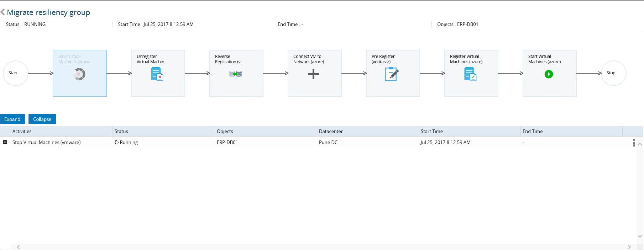The height and width of the screenshot is (250, 644).
Task: Click the Pre Register clipboard pencil icon
Action: (x=392, y=74)
